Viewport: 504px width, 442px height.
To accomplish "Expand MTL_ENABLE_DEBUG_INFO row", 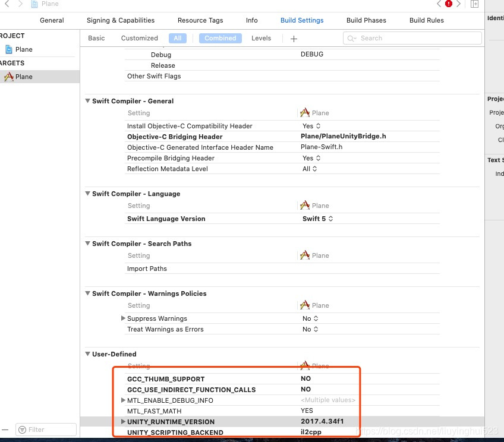I will pos(123,400).
